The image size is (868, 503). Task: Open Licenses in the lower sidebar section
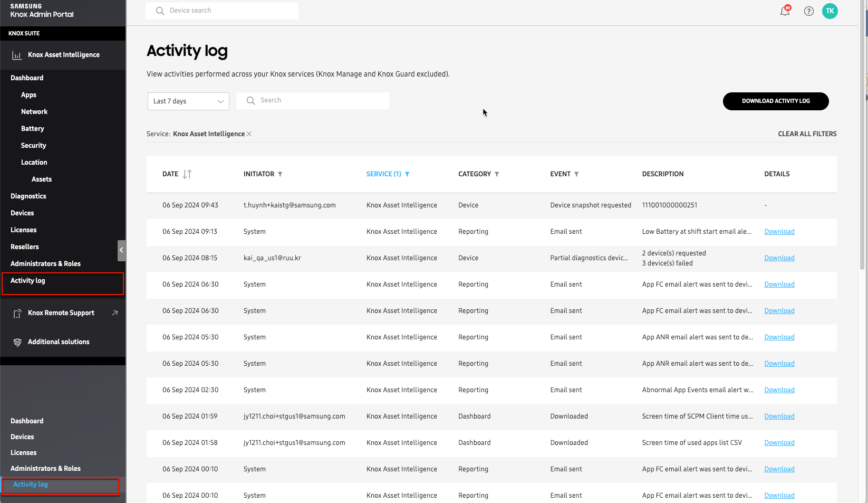pyautogui.click(x=24, y=453)
